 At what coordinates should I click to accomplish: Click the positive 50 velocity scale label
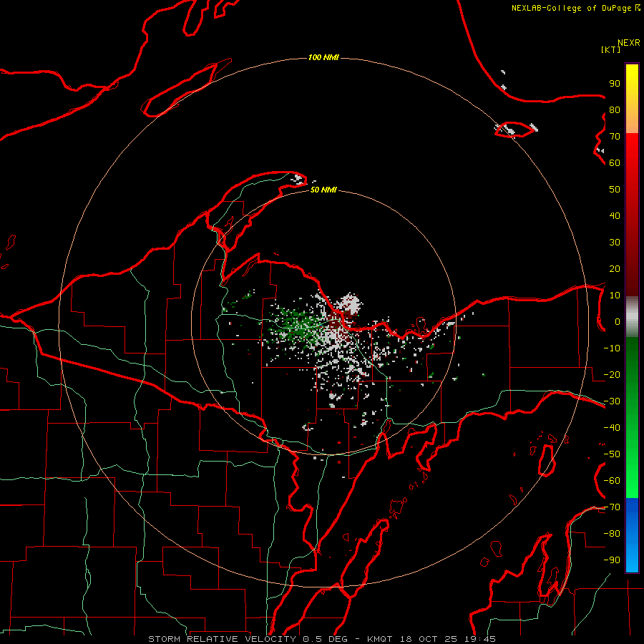pyautogui.click(x=615, y=190)
